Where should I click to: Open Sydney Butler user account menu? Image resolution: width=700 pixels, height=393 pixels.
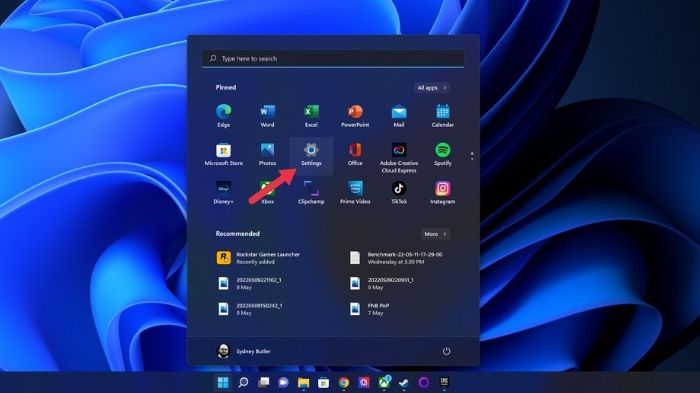(244, 351)
